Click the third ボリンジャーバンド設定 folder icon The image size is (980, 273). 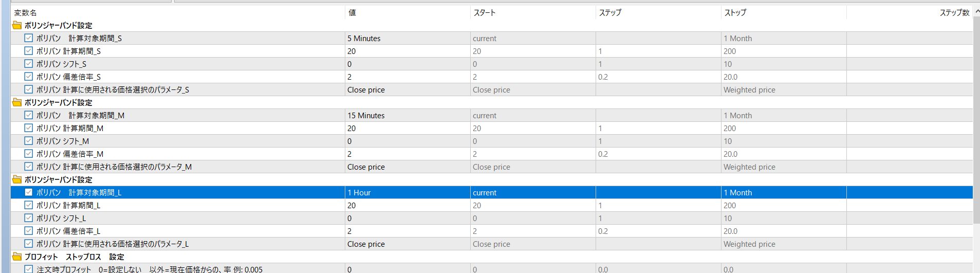point(17,179)
